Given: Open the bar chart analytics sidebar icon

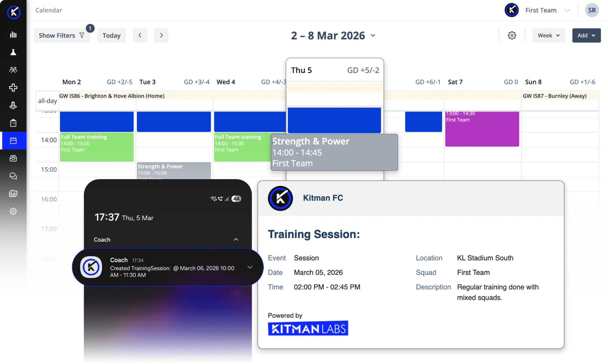Looking at the screenshot, I should point(13,35).
